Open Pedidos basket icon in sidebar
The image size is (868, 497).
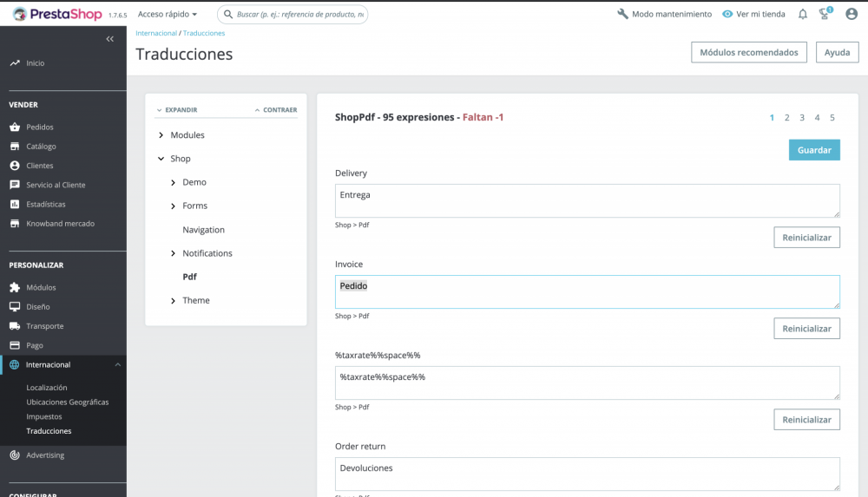pos(15,127)
